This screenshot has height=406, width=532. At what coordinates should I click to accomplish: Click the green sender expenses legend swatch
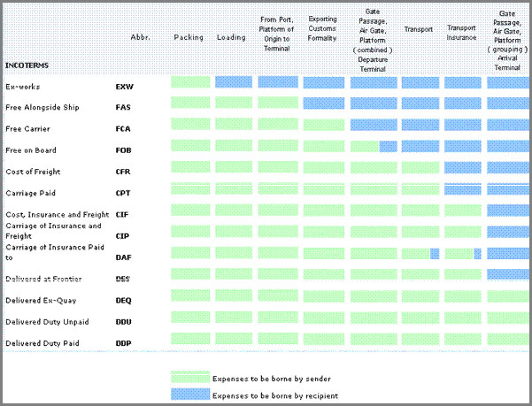(190, 378)
